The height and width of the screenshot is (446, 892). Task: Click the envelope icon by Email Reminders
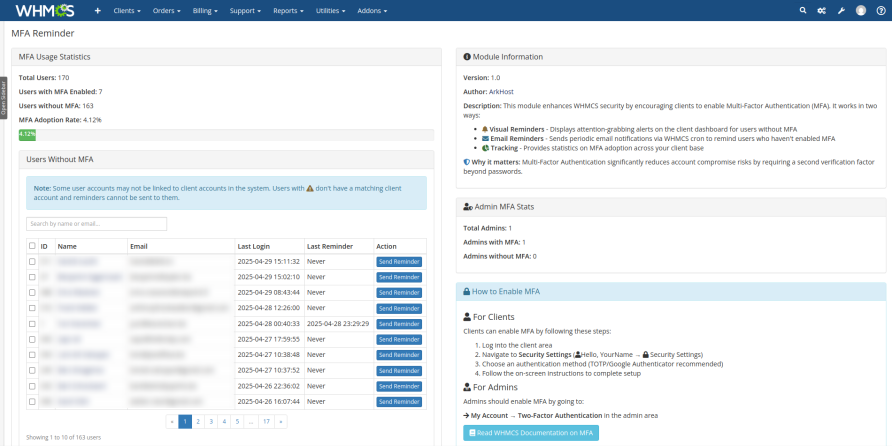[x=485, y=138]
